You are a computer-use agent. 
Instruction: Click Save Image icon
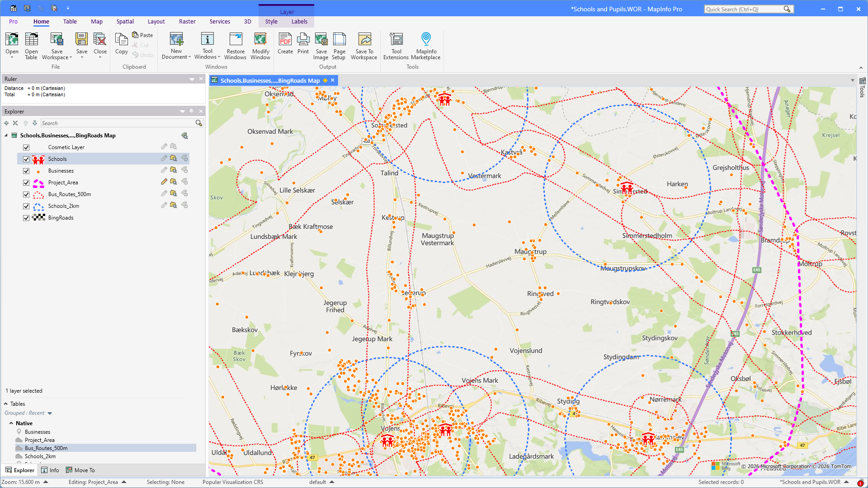click(321, 45)
